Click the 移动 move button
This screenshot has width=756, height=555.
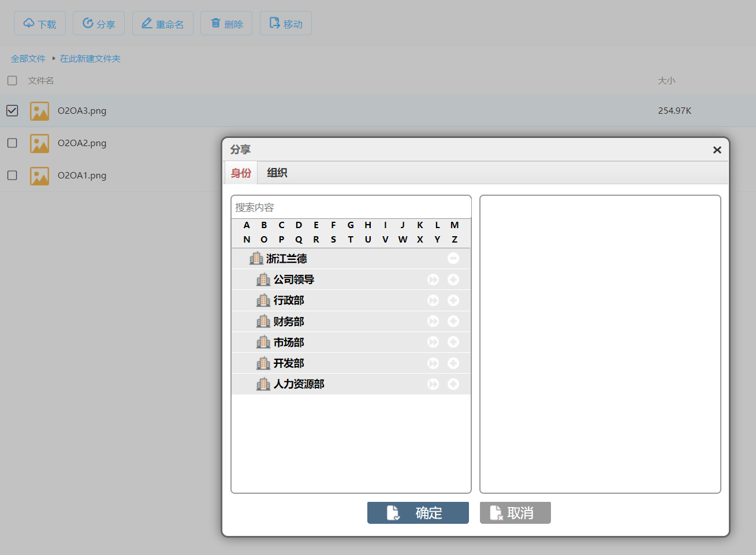pyautogui.click(x=286, y=24)
